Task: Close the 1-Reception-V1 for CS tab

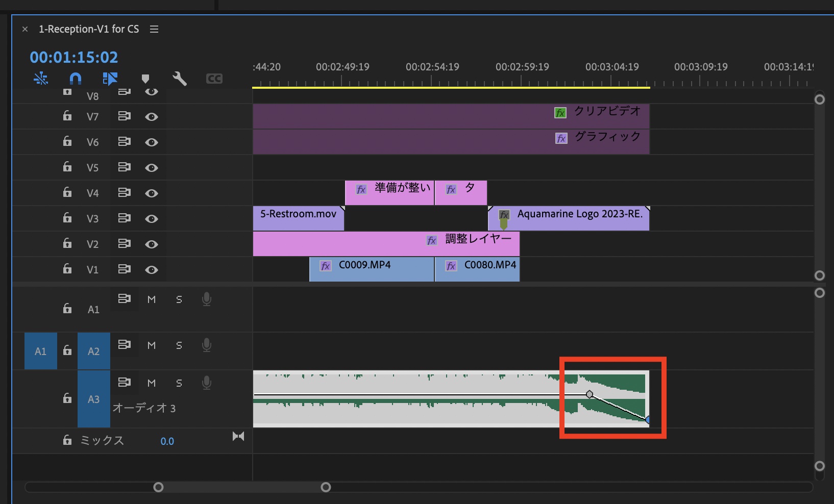Action: click(x=25, y=30)
